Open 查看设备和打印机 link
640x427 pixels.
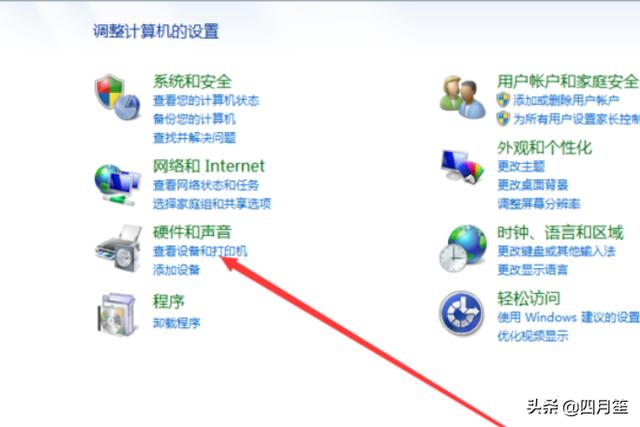pyautogui.click(x=200, y=251)
